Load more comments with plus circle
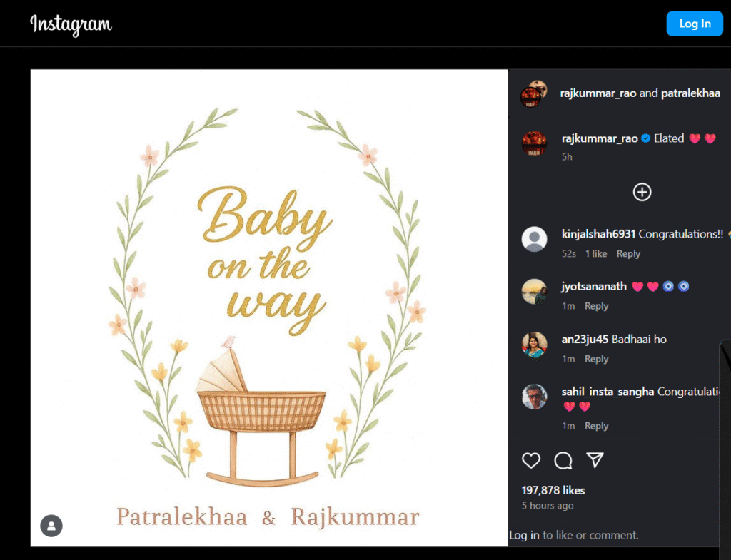Image resolution: width=731 pixels, height=560 pixels. tap(642, 192)
